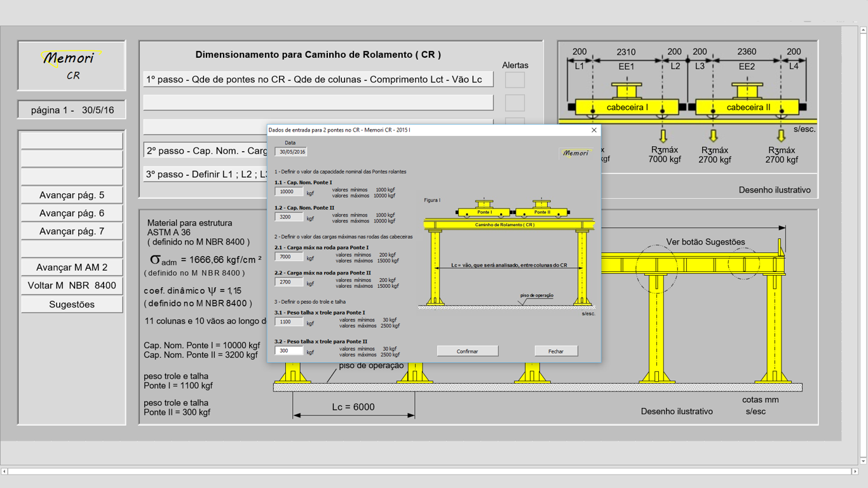Click the 2º passo - Cap. Nom. row
This screenshot has width=868, height=488.
[206, 151]
